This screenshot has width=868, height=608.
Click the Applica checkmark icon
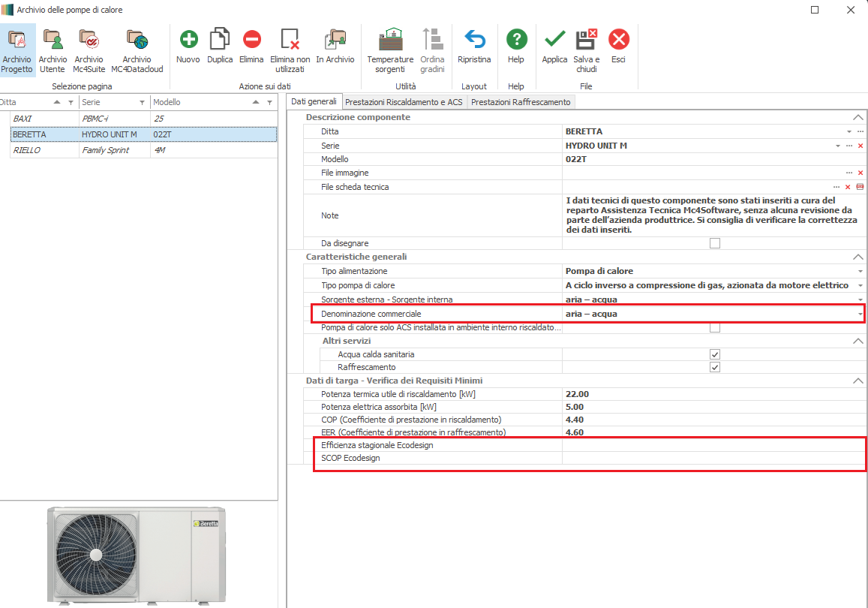pyautogui.click(x=554, y=41)
